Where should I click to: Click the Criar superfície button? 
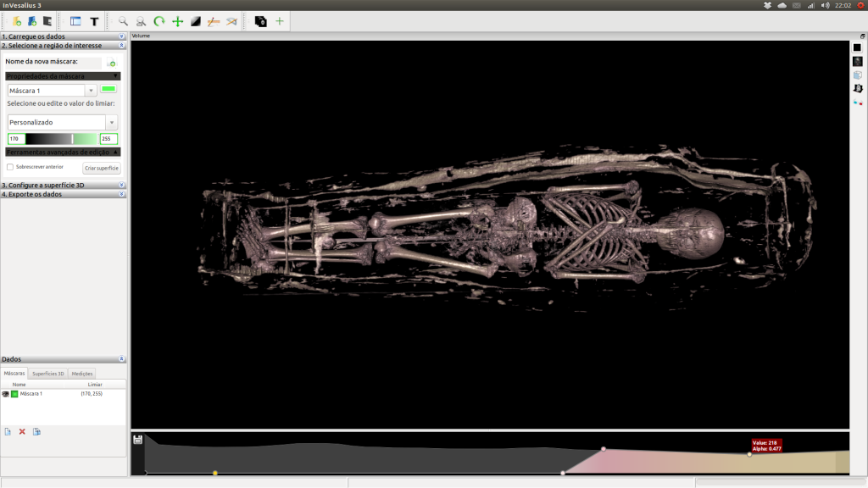tap(101, 168)
